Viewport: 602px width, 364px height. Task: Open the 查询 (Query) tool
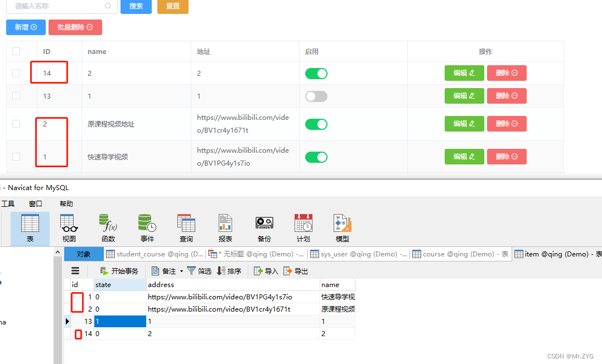tap(186, 226)
